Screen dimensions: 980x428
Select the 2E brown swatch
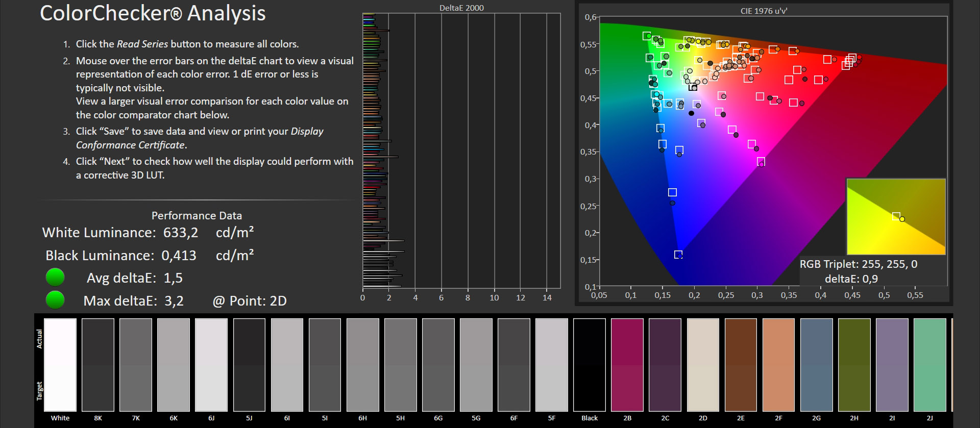pyautogui.click(x=741, y=365)
